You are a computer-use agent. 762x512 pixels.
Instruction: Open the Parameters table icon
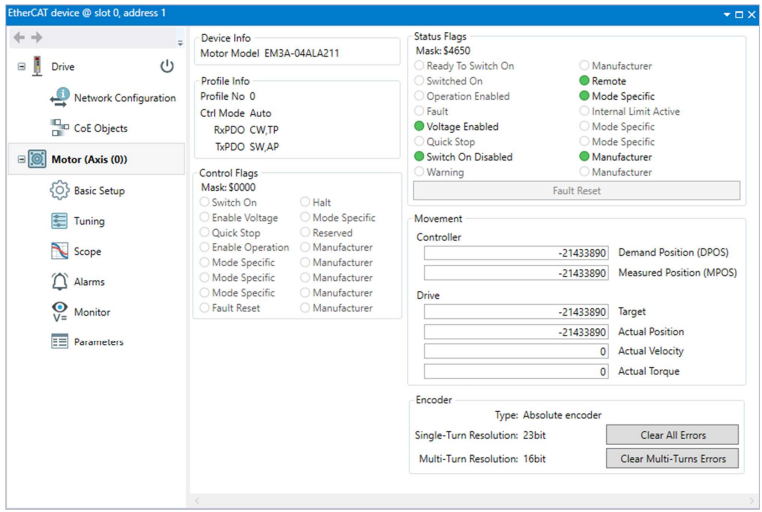coord(59,341)
